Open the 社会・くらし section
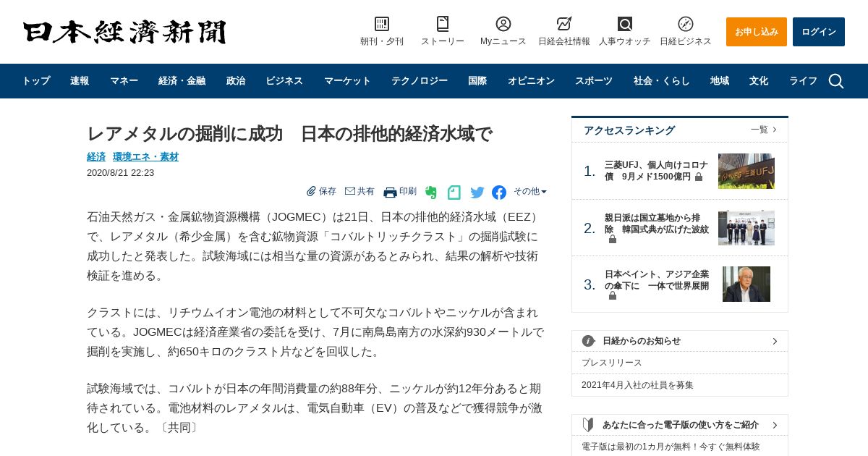 pos(662,81)
